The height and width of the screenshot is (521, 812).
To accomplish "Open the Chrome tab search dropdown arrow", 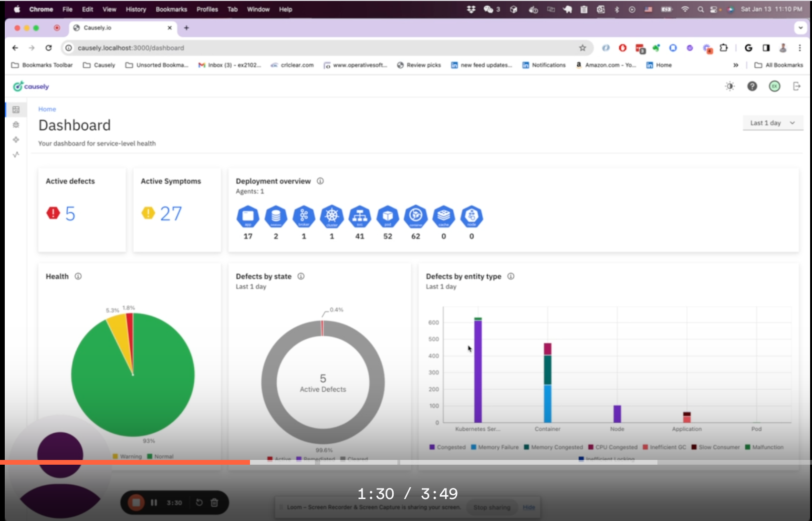I will click(801, 28).
